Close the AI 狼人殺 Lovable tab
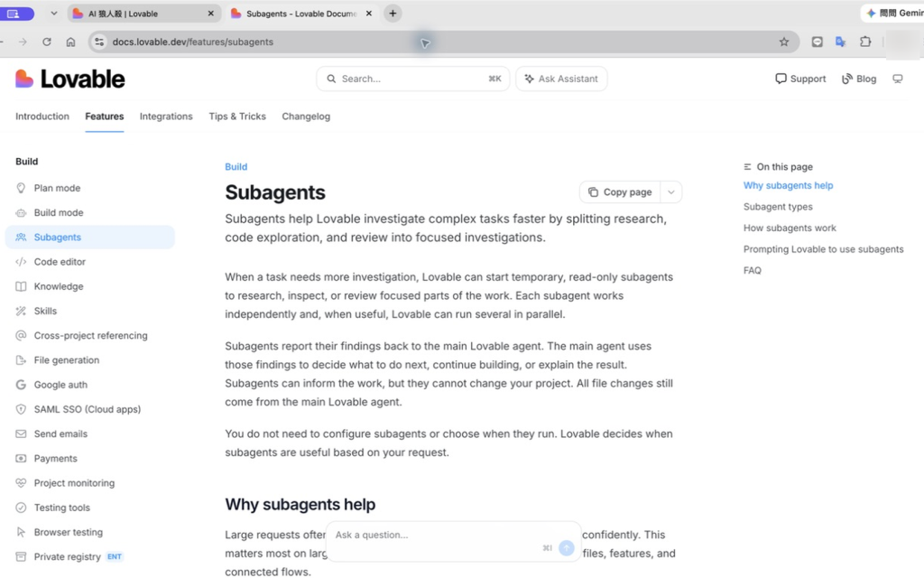The width and height of the screenshot is (924, 578). click(211, 14)
